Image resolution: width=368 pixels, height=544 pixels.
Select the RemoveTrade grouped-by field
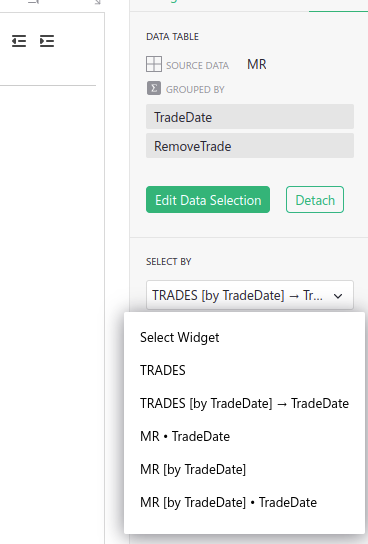point(250,146)
